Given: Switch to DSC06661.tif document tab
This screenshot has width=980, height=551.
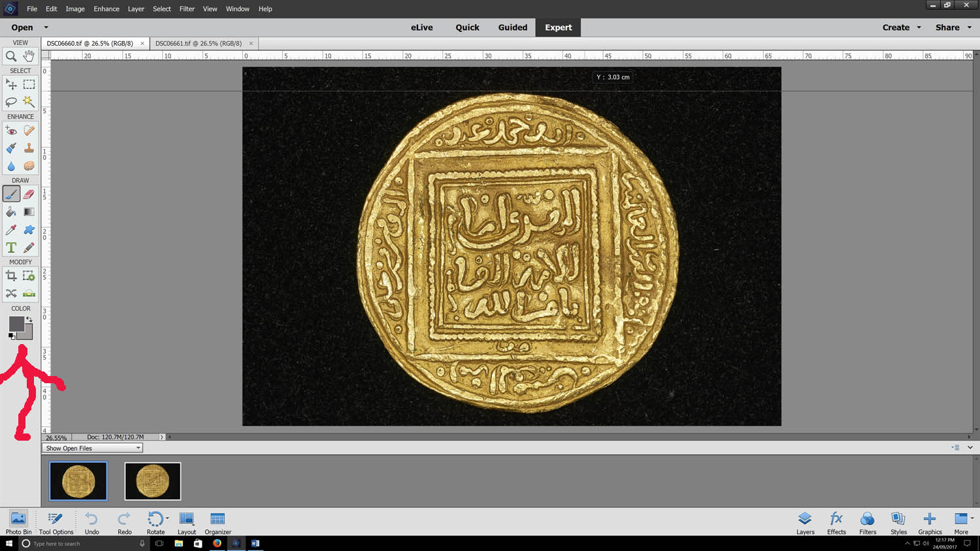Looking at the screenshot, I should (199, 43).
